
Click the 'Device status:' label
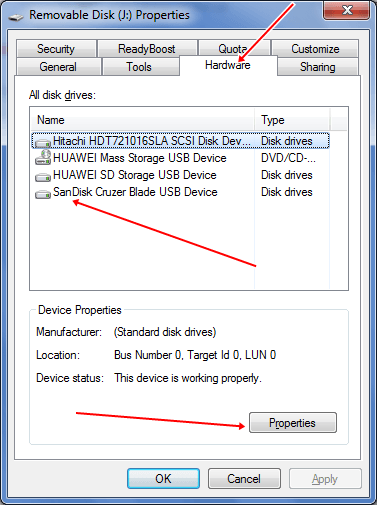click(70, 378)
